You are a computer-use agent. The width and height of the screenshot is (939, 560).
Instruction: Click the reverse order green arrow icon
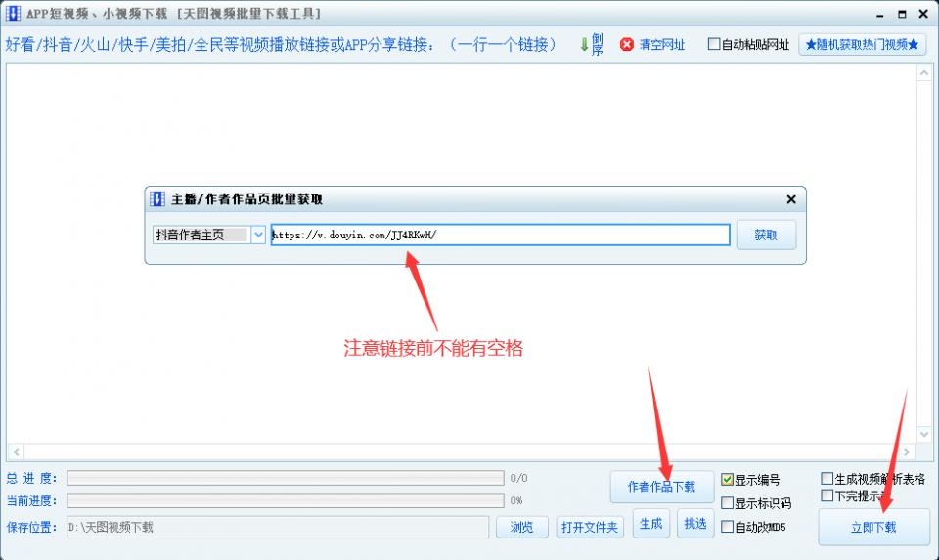click(x=584, y=44)
